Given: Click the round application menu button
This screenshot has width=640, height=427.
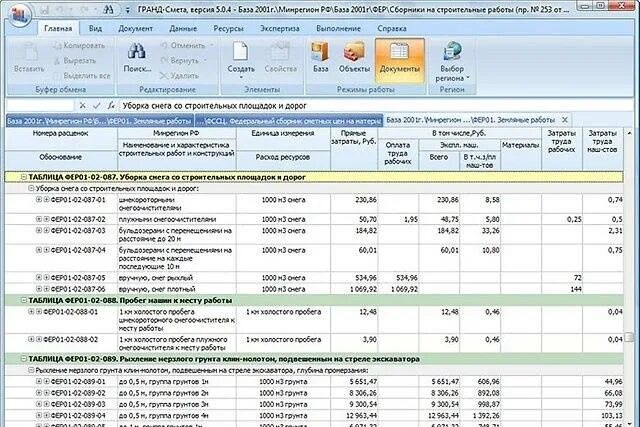Looking at the screenshot, I should pyautogui.click(x=20, y=16).
